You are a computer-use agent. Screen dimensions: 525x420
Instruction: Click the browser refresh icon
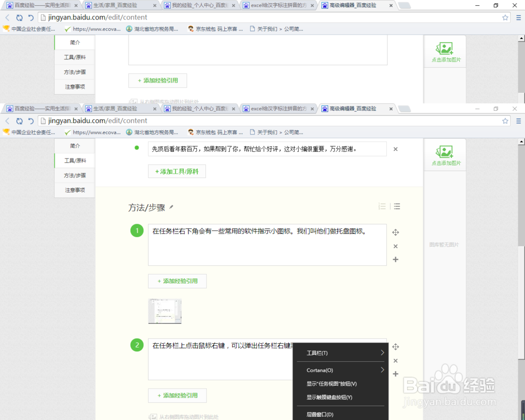coord(19,120)
